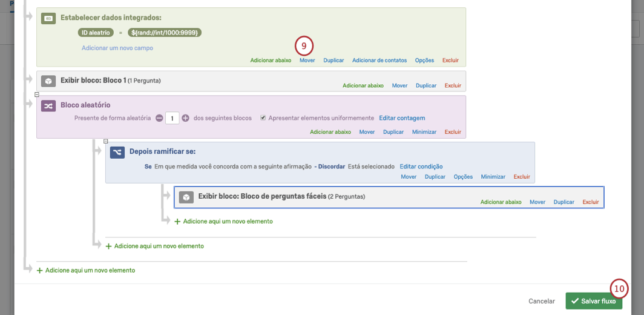Click Mover for perguntas fáceis block

(537, 202)
